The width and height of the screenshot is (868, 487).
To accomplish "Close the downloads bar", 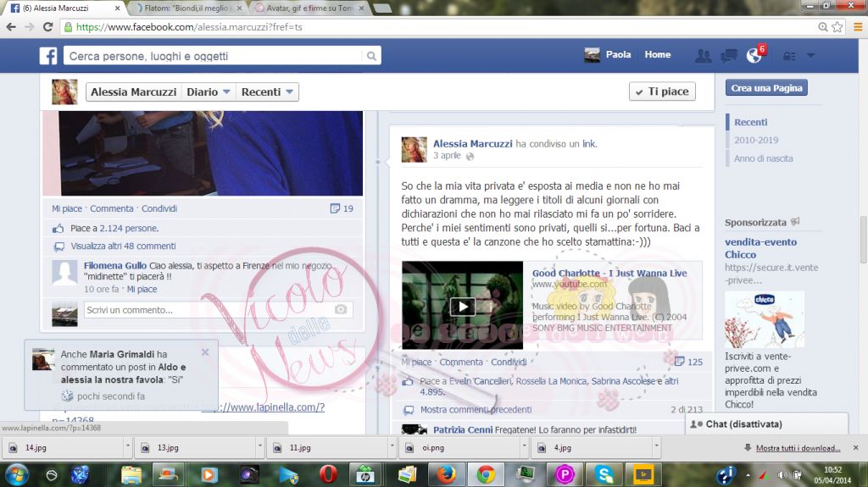I will [856, 448].
